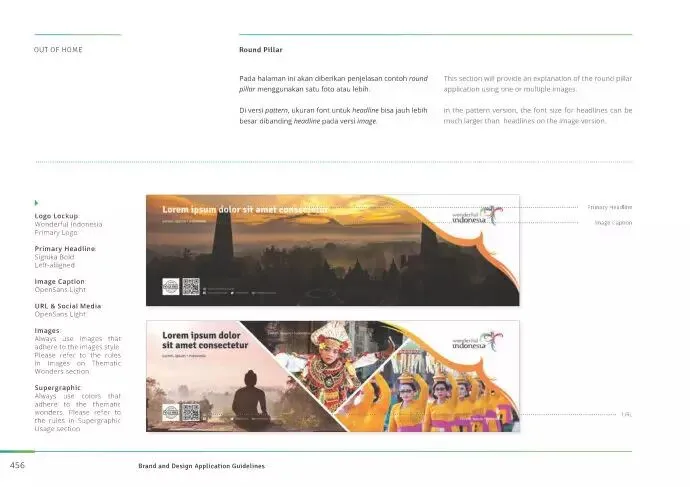Click the Wonderful Indonesia logo in the bottom banner

pyautogui.click(x=477, y=341)
